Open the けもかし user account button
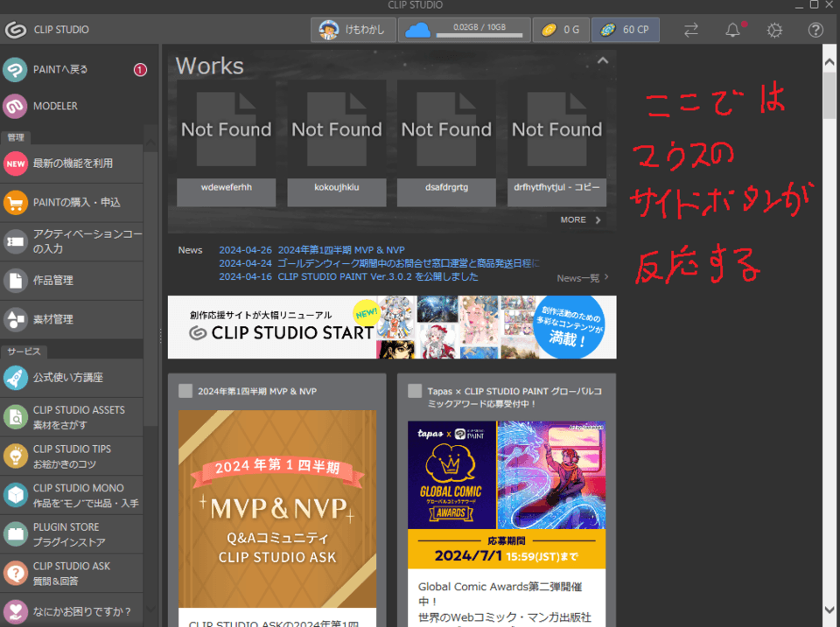This screenshot has height=627, width=840. click(x=353, y=30)
